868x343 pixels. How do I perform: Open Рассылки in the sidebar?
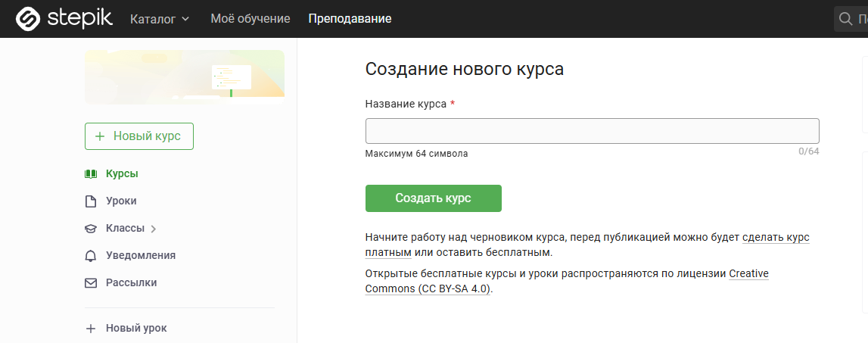coord(132,283)
